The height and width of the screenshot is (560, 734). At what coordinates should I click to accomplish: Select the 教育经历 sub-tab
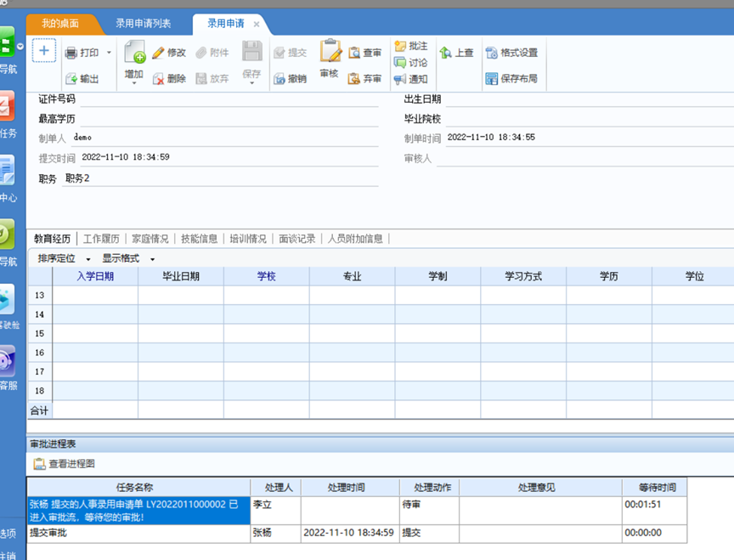(53, 239)
